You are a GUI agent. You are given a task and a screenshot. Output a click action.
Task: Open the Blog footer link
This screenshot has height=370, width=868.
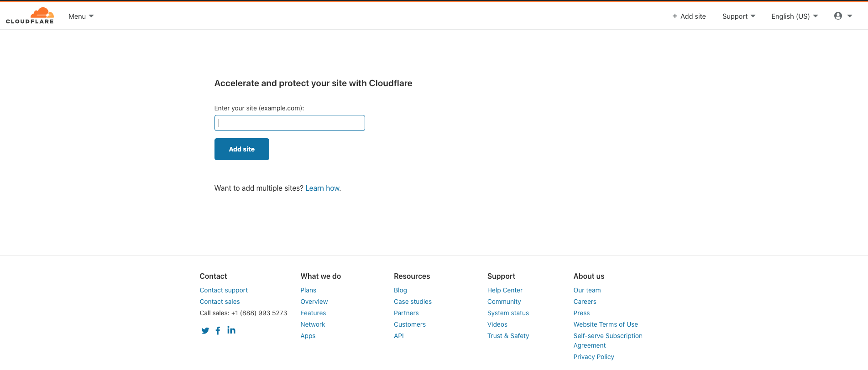pos(400,290)
